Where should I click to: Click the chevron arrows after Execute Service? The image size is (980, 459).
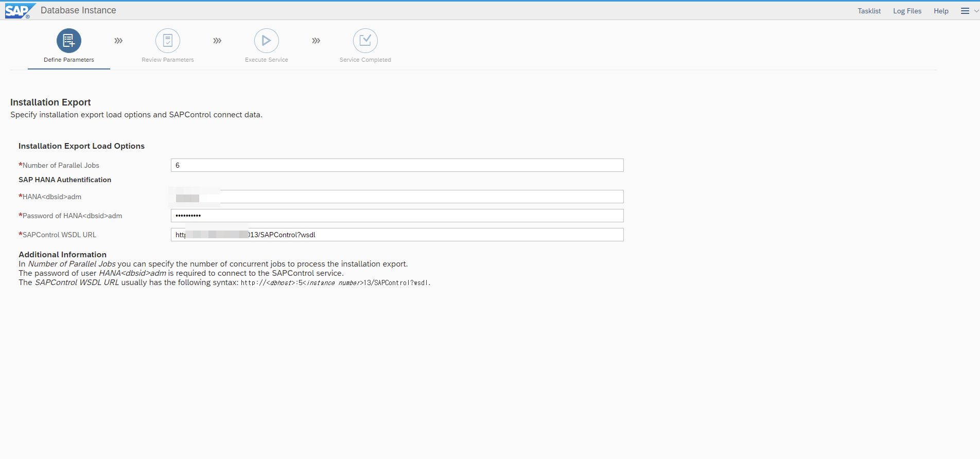pyautogui.click(x=316, y=41)
